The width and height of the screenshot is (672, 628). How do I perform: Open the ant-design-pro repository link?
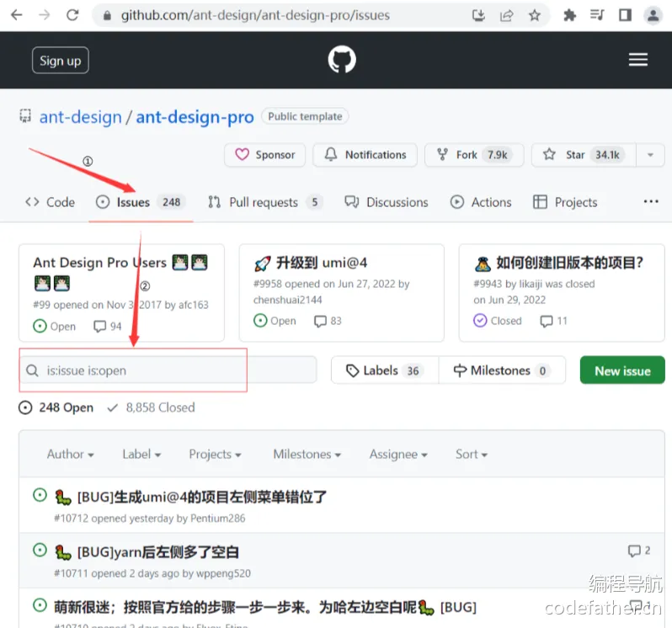195,117
